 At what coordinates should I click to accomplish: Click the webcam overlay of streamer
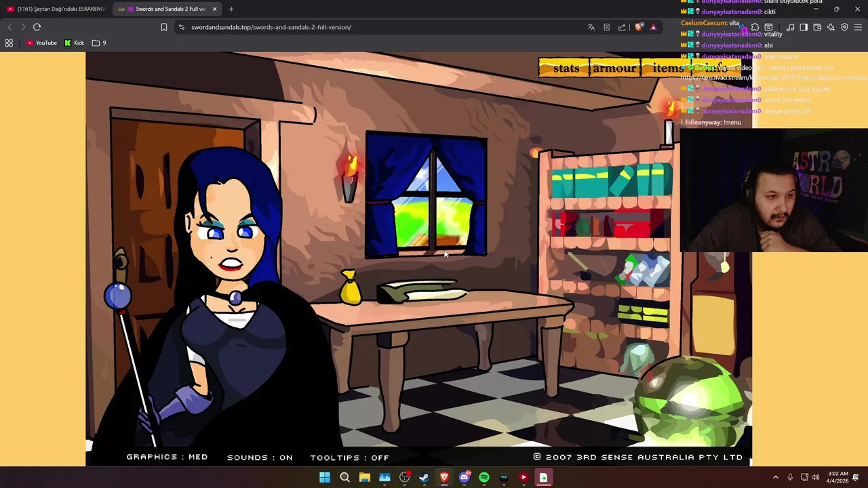pyautogui.click(x=774, y=190)
